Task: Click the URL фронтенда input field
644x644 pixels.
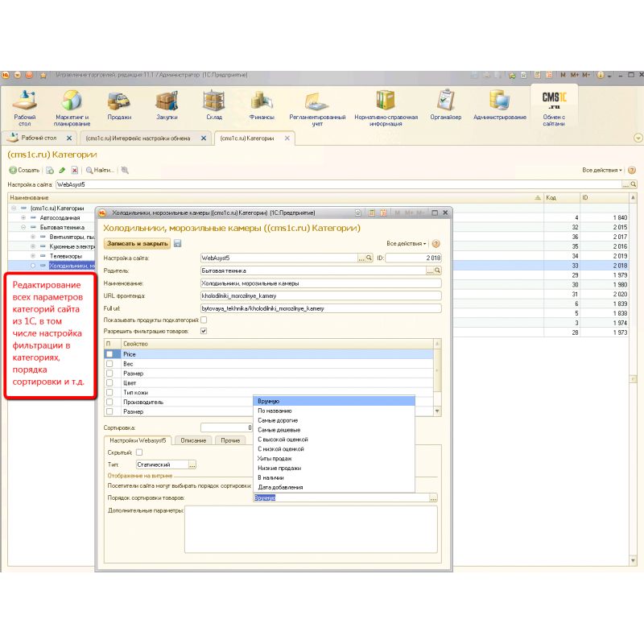Action: (x=320, y=295)
